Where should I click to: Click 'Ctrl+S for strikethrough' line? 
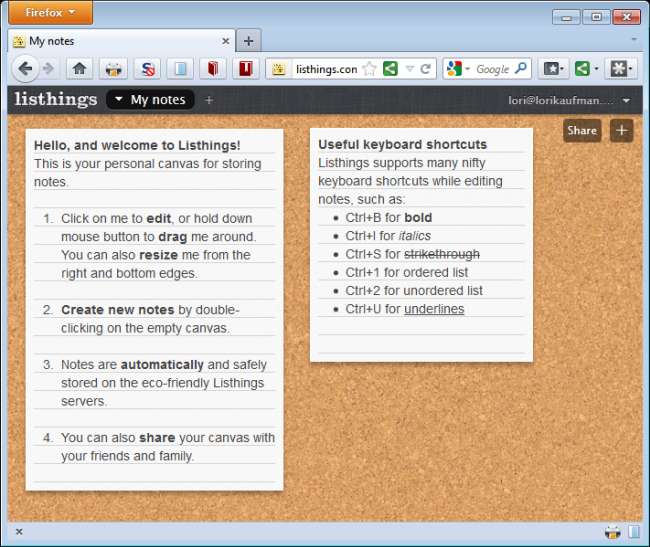412,254
